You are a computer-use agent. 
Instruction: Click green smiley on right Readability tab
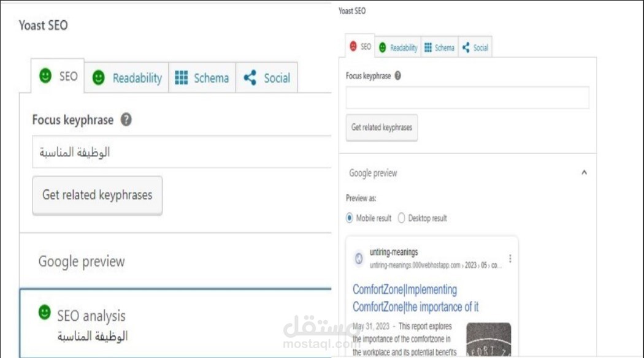pyautogui.click(x=382, y=48)
